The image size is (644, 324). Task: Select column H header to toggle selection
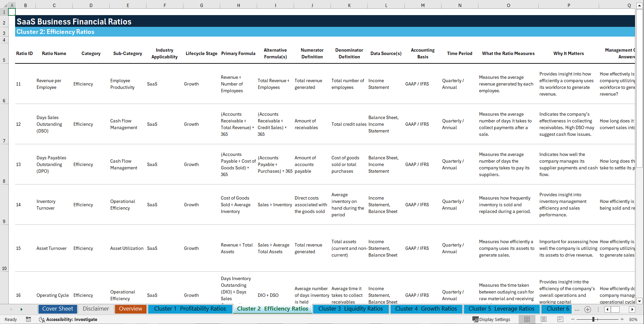pos(238,5)
